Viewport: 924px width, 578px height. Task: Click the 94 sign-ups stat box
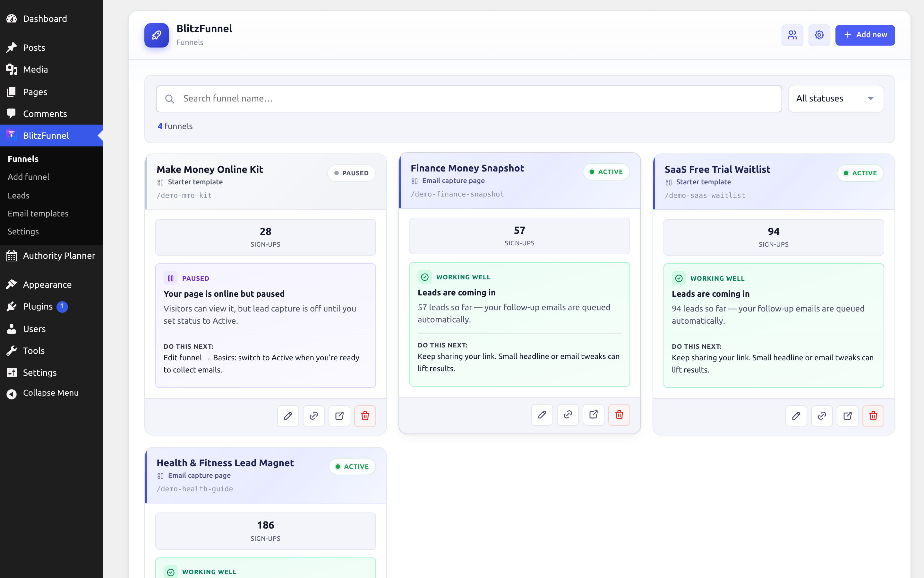pos(774,237)
